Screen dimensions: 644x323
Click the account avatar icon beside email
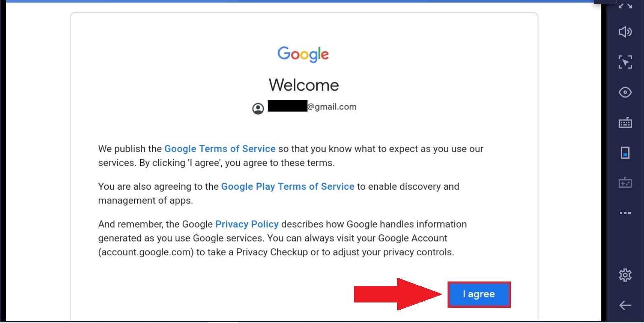click(258, 108)
